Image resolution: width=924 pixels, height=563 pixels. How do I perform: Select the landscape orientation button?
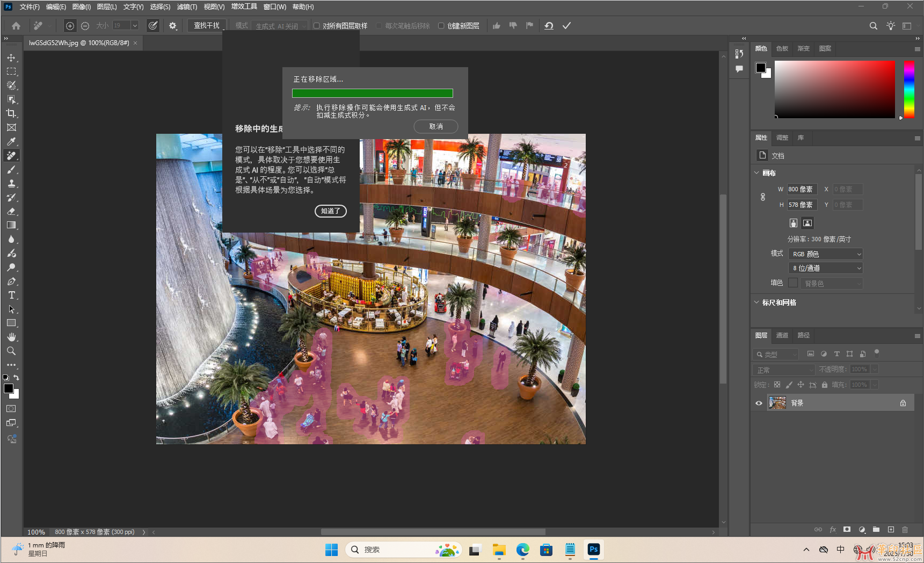[x=807, y=223]
